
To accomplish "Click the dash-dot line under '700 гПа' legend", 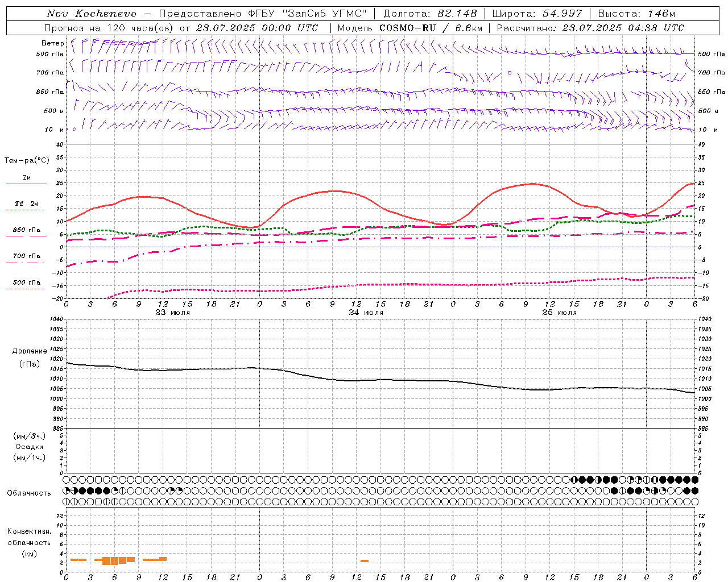I will pos(26,263).
